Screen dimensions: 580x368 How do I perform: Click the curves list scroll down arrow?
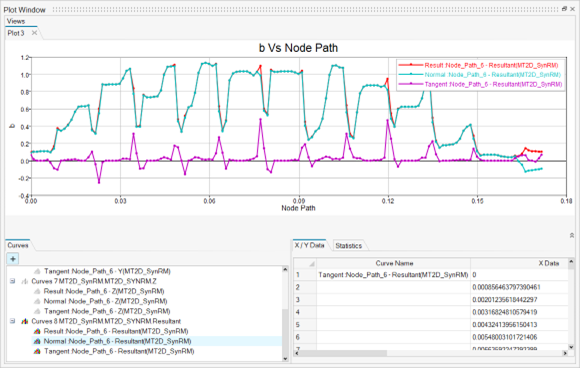click(x=285, y=358)
